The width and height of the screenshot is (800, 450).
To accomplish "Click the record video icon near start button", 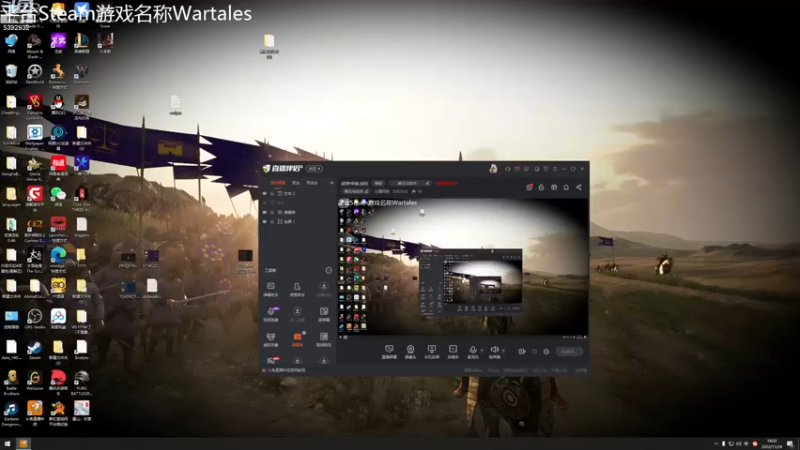I will pyautogui.click(x=521, y=352).
